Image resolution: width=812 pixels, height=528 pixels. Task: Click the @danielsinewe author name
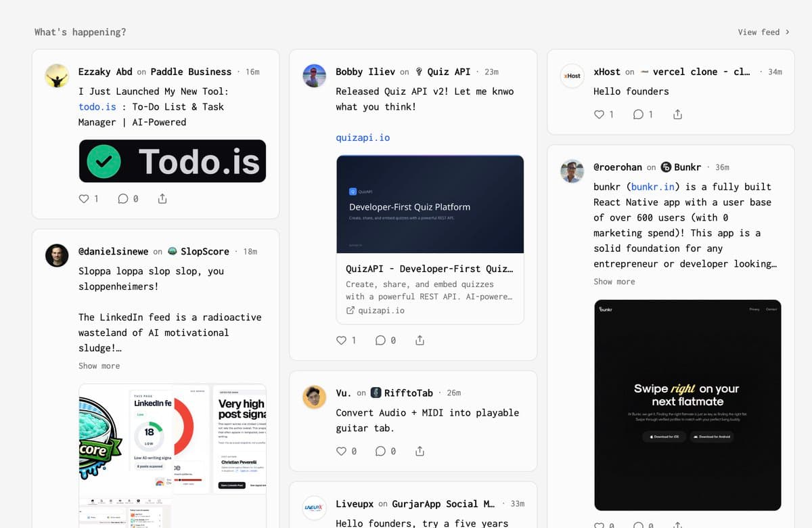click(x=114, y=252)
